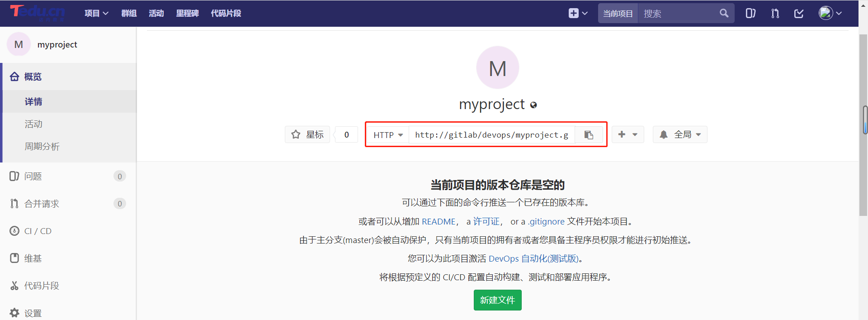The image size is (868, 320).
Task: Click the sidebar project avatar M
Action: pos(19,44)
